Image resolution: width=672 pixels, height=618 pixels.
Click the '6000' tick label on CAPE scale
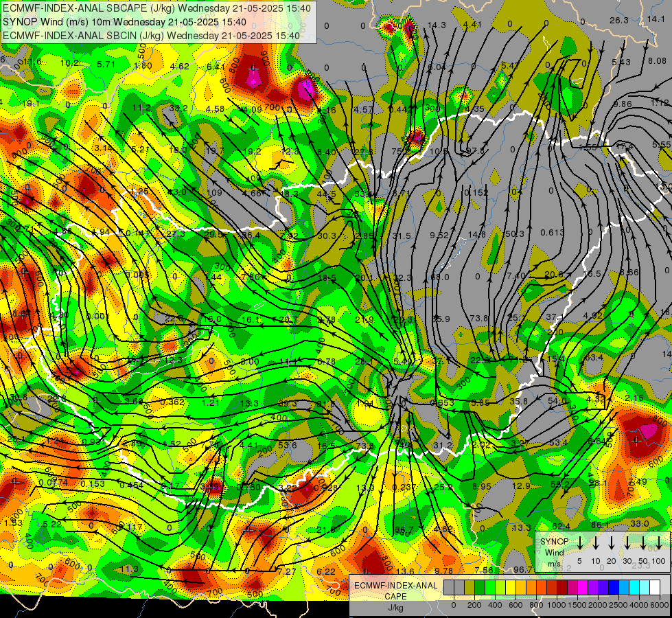point(659,605)
